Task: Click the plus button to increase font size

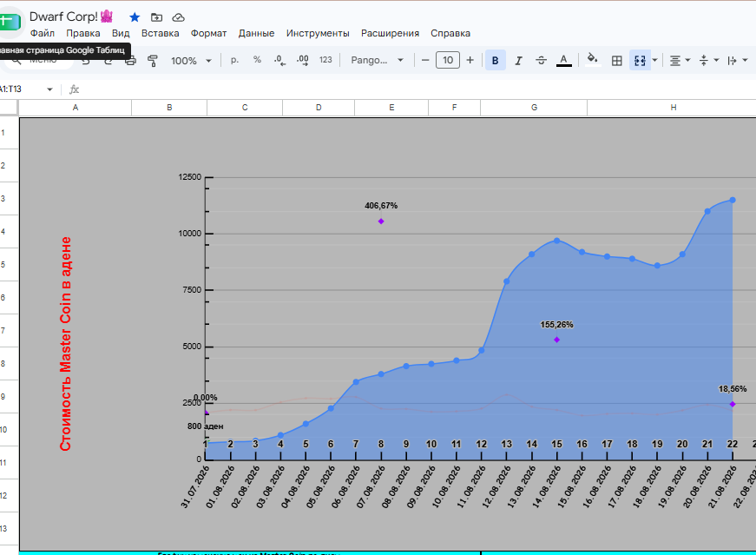Action: tap(470, 60)
